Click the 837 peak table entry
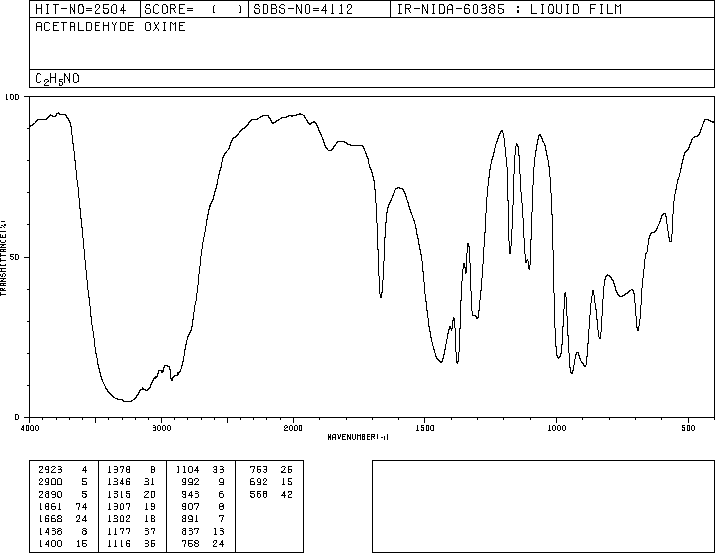Viewport: 715px width, 553px height. (191, 531)
